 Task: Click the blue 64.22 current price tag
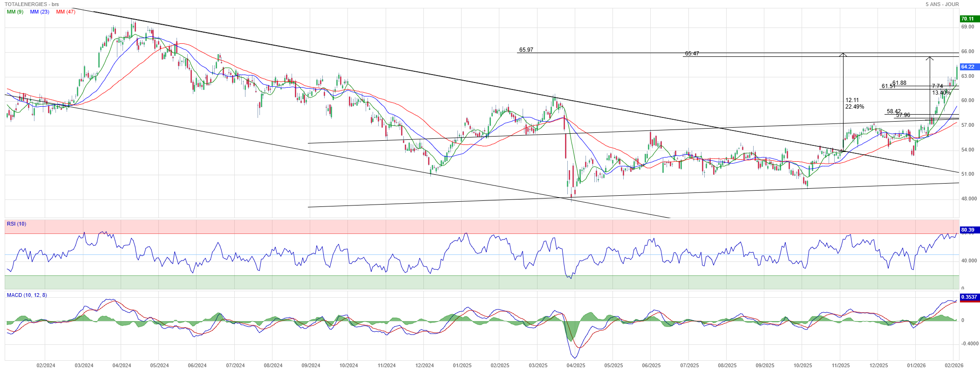click(x=967, y=67)
